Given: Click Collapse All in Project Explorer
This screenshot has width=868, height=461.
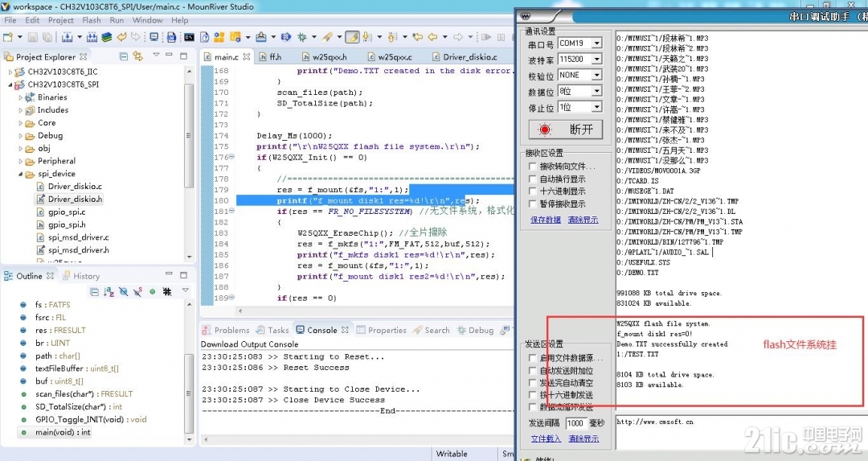Looking at the screenshot, I should pos(124,56).
